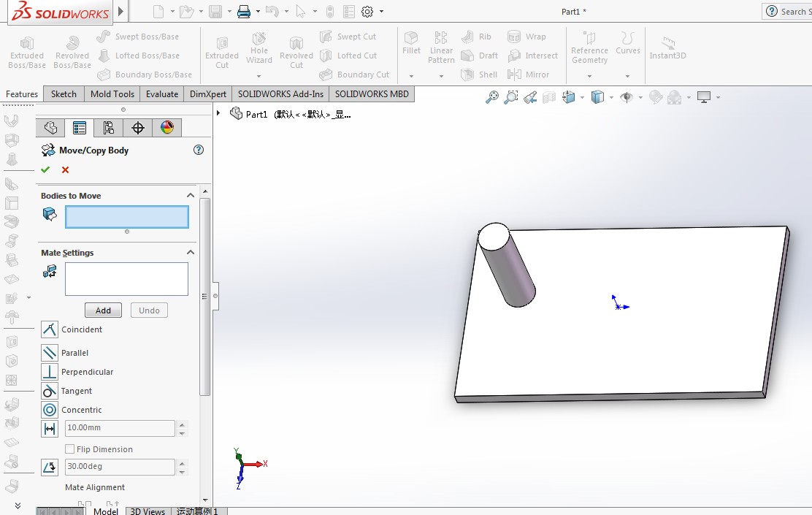812x515 pixels.
Task: Collapse the Bodies to Move section
Action: pyautogui.click(x=191, y=195)
